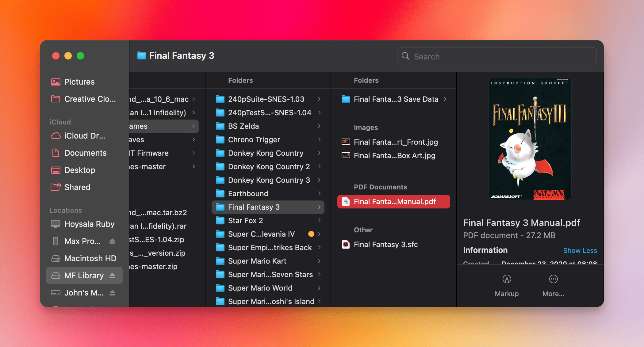Eject John's M drive
Screen dimensions: 644x347
[x=112, y=293]
